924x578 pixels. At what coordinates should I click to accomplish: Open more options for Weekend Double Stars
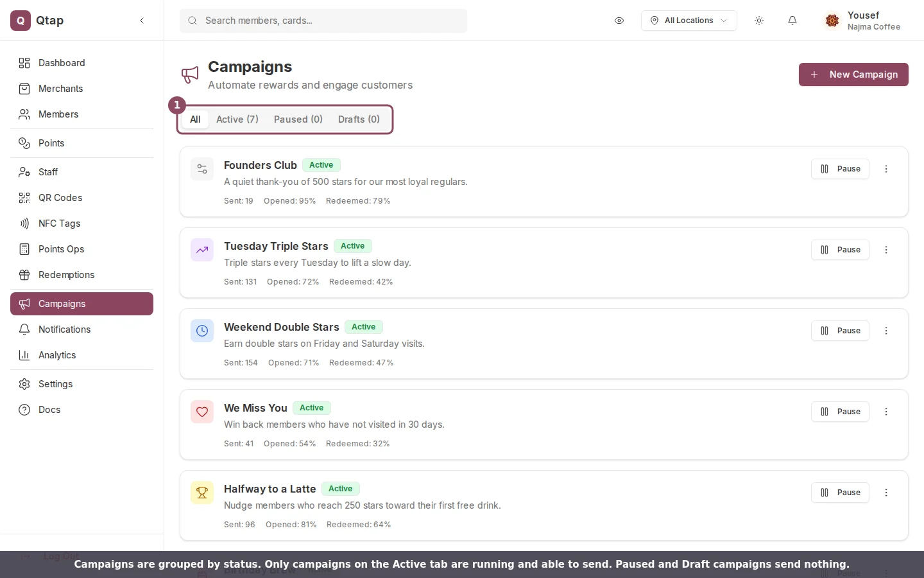(886, 331)
